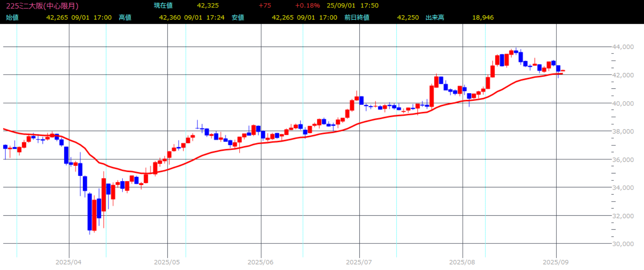Image resolution: width=644 pixels, height=270 pixels.
Task: Click the 出来高 label
Action: [435, 18]
